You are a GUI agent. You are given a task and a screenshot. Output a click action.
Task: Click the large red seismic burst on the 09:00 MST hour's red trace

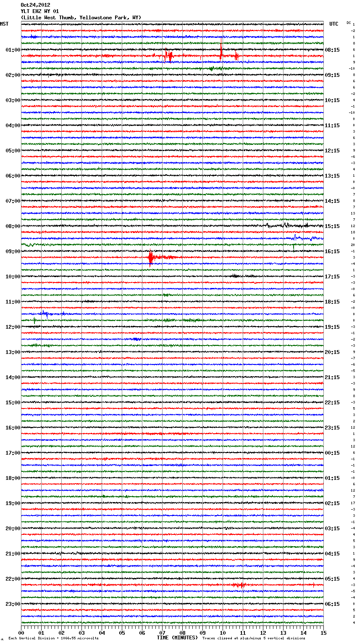coord(151,257)
